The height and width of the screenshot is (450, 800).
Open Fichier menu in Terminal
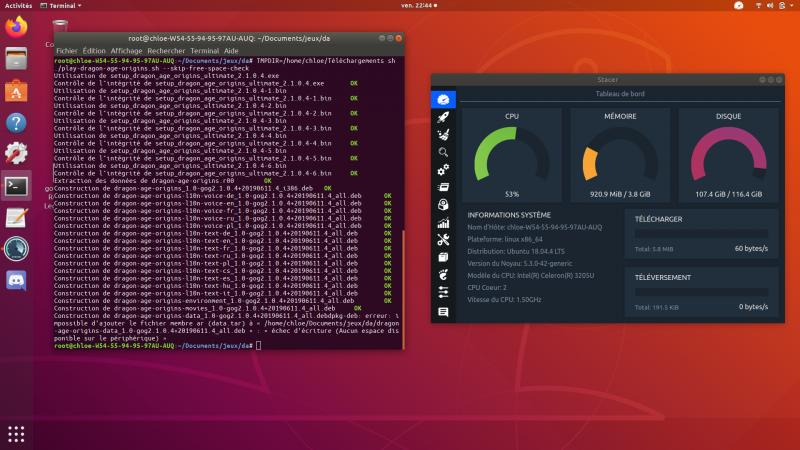click(67, 51)
